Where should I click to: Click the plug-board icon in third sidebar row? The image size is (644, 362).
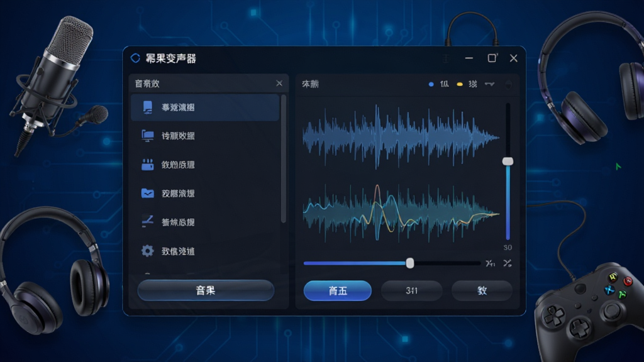147,165
